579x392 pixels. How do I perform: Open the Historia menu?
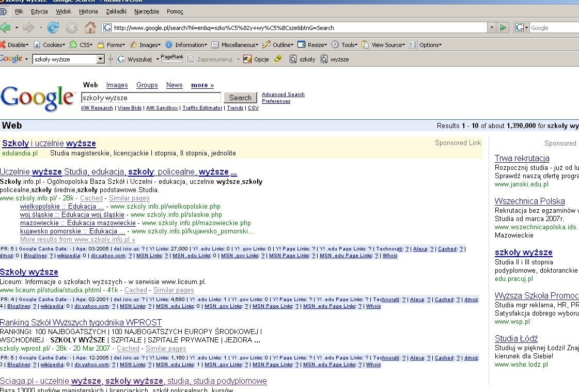88,11
